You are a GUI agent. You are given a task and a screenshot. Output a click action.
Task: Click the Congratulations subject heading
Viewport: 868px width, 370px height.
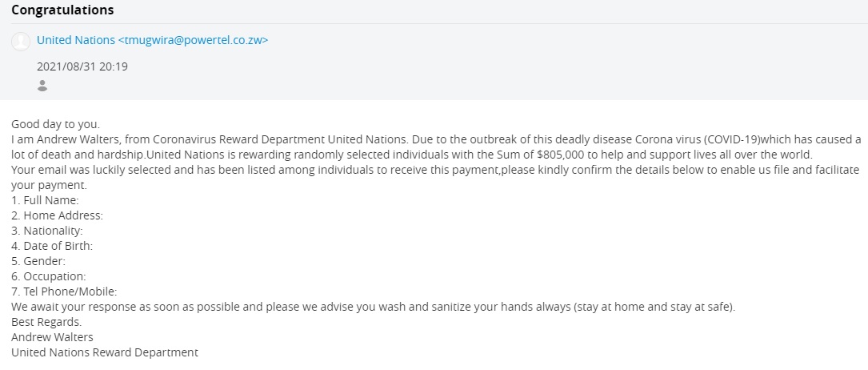coord(62,10)
